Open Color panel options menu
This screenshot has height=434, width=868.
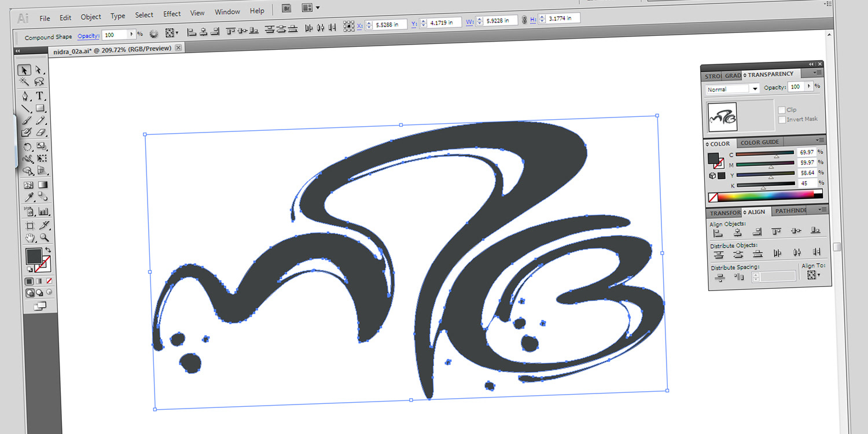pos(820,140)
